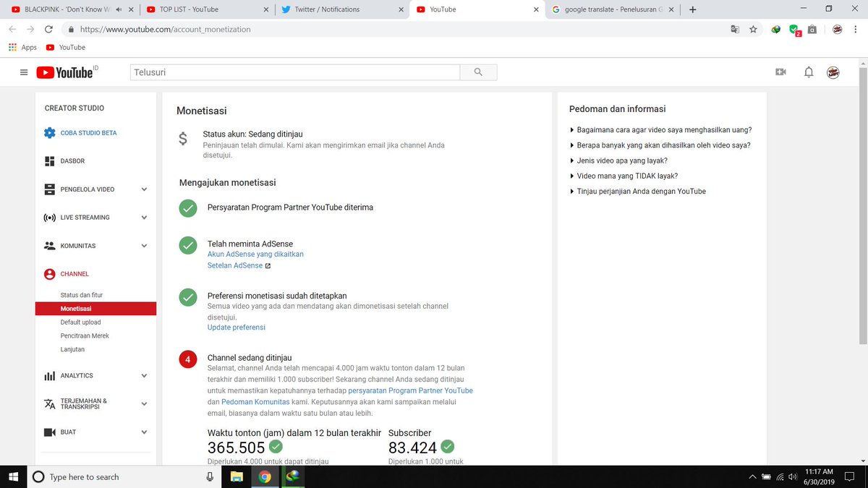Expand the Komunitas section
The image size is (868, 488).
click(144, 246)
